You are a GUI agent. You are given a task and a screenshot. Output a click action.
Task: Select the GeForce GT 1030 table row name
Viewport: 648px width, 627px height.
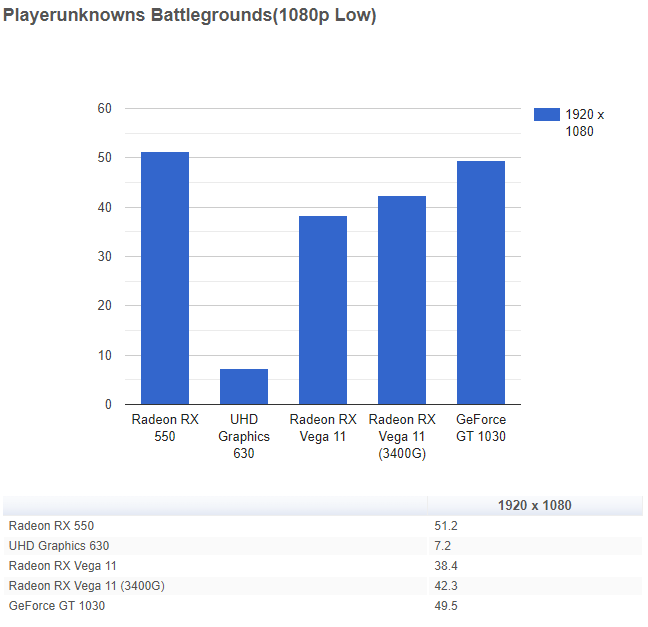57,606
